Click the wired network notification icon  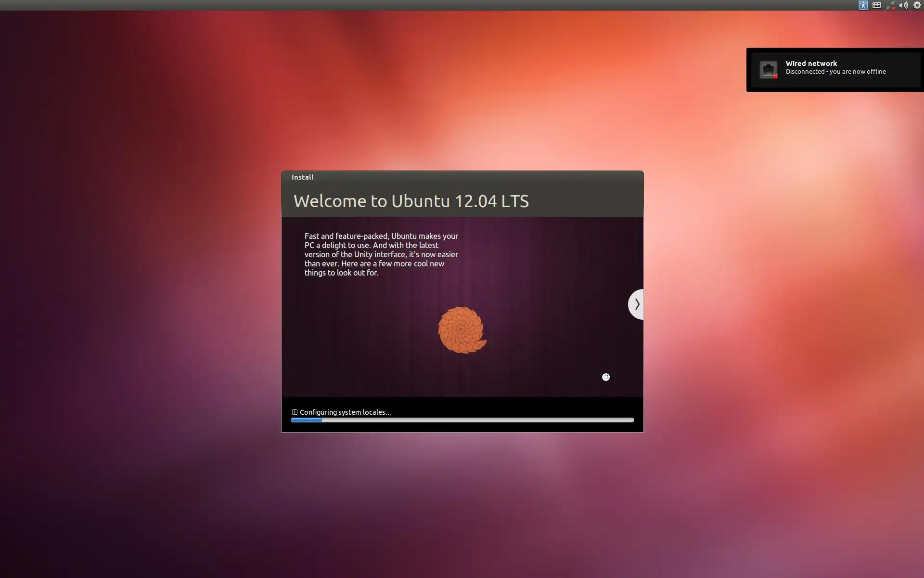tap(768, 69)
